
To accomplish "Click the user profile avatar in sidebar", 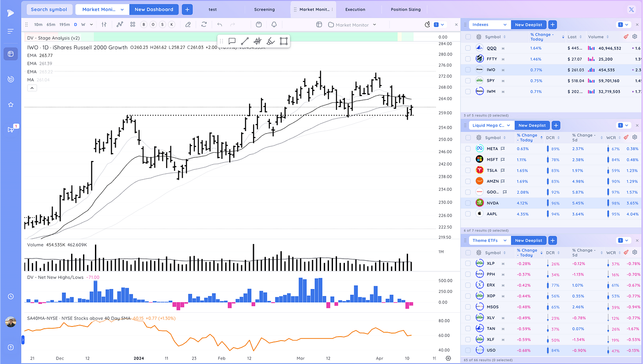I will coord(11,322).
